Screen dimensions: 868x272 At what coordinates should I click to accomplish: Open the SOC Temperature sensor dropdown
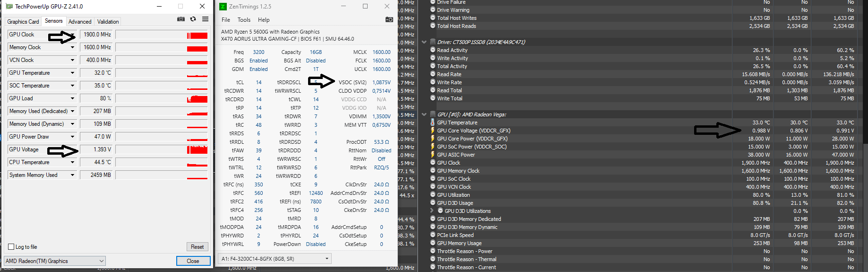point(72,86)
